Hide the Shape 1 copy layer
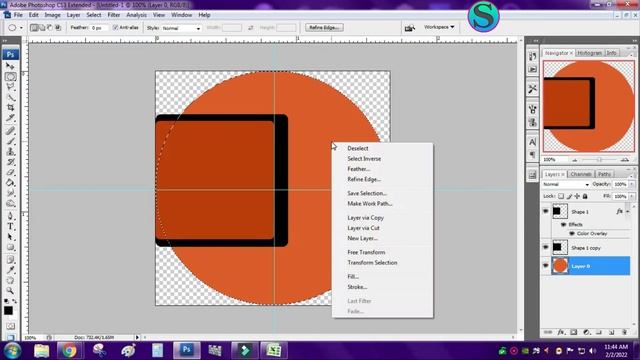 [x=546, y=247]
